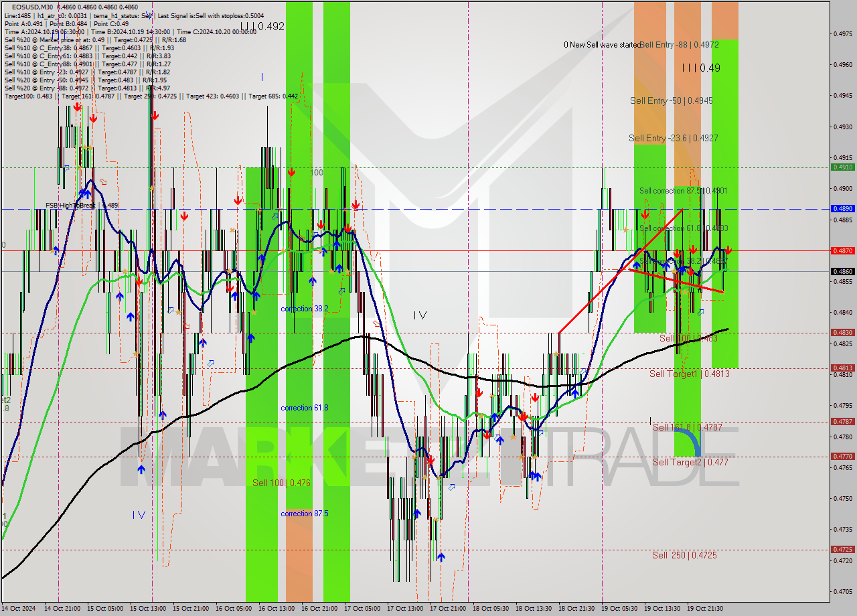Viewport: 857px width, 616px height.
Task: Click the blue 'correction 38.2' label
Action: pyautogui.click(x=305, y=309)
